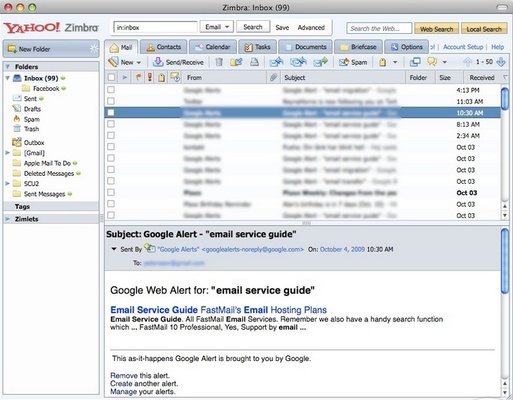Open the Briefcase tab

click(358, 47)
